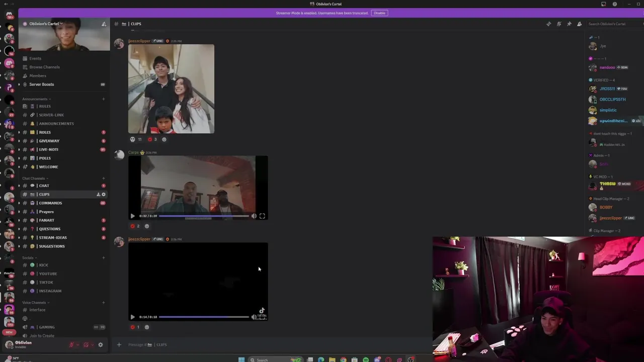Mute Carpe's video volume
The width and height of the screenshot is (644, 362).
[x=254, y=216]
